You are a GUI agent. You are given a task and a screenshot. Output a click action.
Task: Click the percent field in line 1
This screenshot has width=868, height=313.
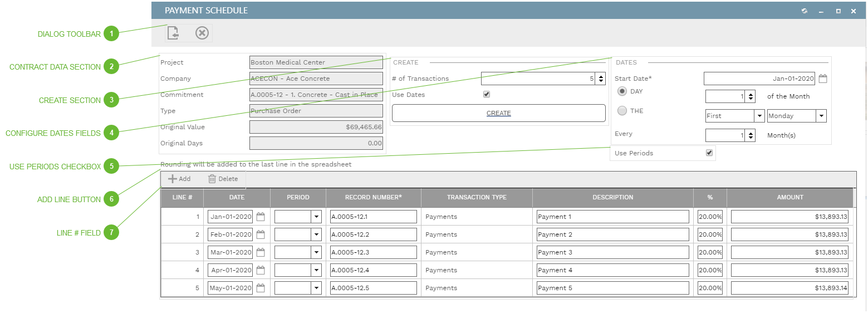[710, 217]
